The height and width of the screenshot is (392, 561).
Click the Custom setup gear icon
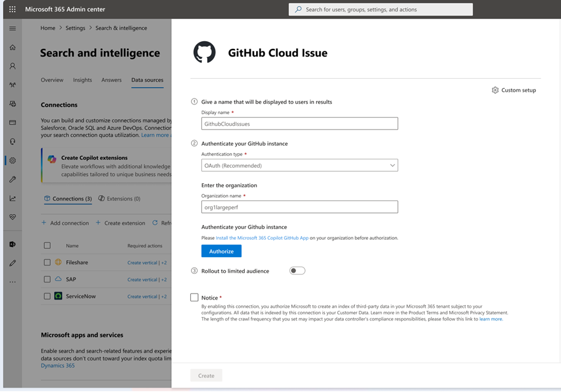click(495, 90)
